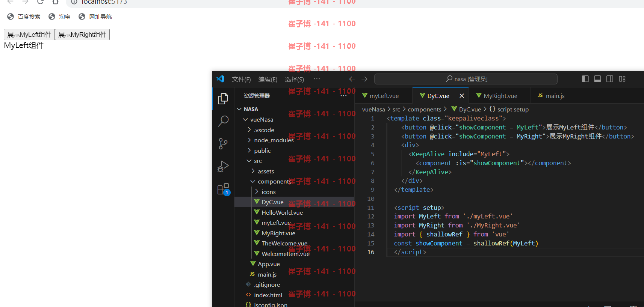This screenshot has width=644, height=307.
Task: Open App.vue in the file tree
Action: [x=294, y=264]
